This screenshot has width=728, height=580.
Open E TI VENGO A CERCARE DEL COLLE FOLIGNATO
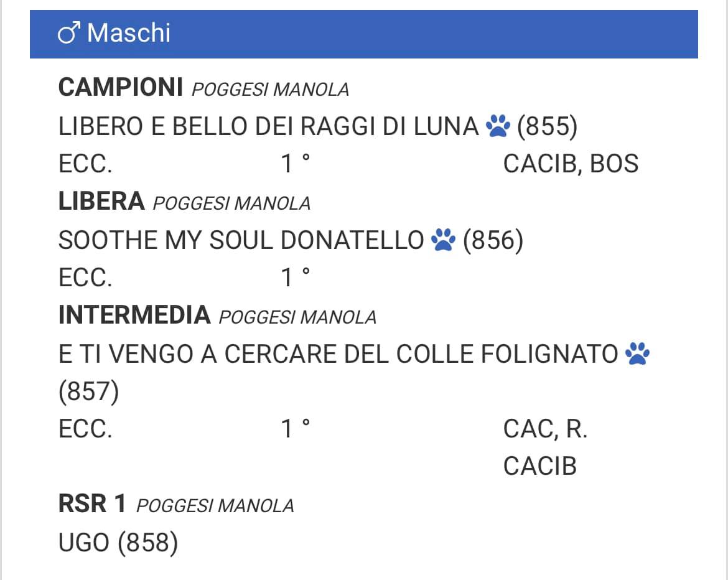click(x=338, y=354)
